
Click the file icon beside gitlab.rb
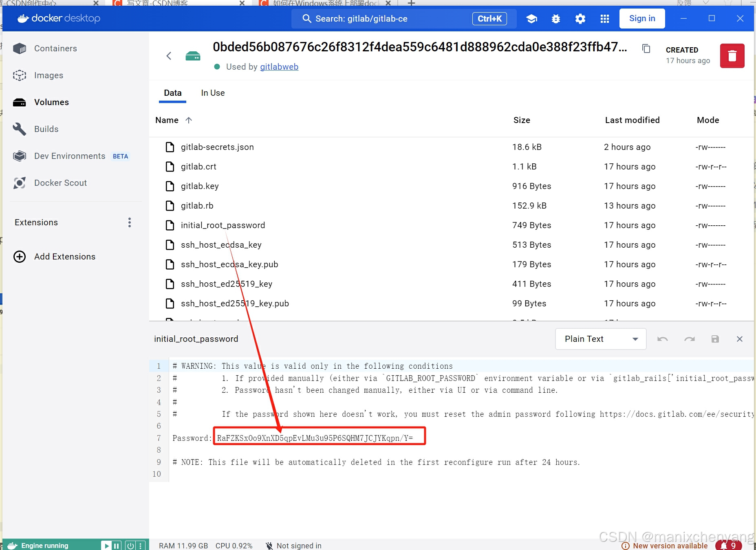click(170, 206)
